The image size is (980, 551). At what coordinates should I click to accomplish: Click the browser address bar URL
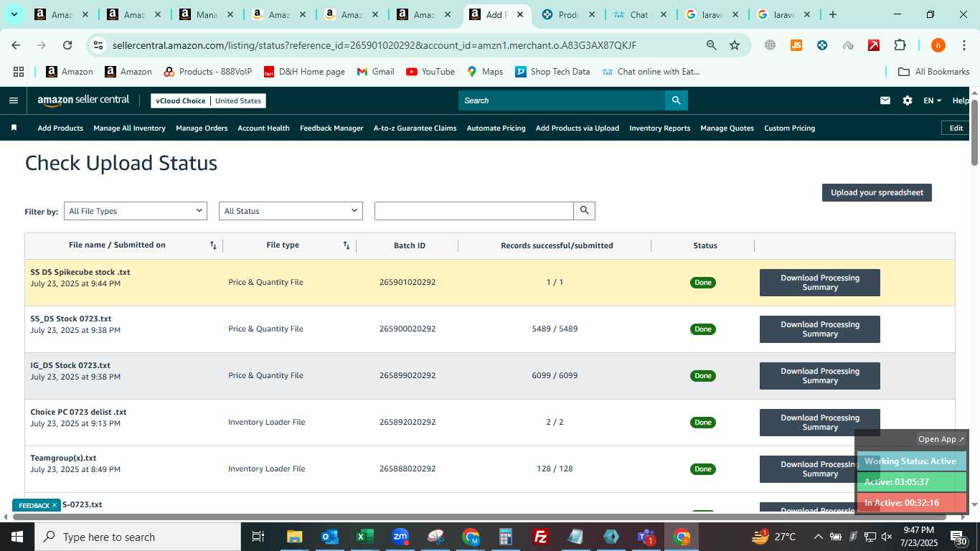tap(374, 45)
